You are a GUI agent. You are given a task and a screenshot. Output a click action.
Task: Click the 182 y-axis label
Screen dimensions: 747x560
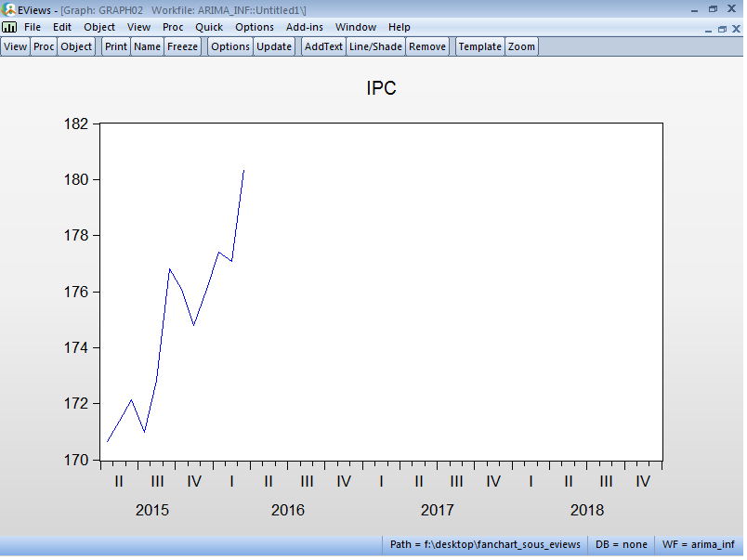point(76,124)
